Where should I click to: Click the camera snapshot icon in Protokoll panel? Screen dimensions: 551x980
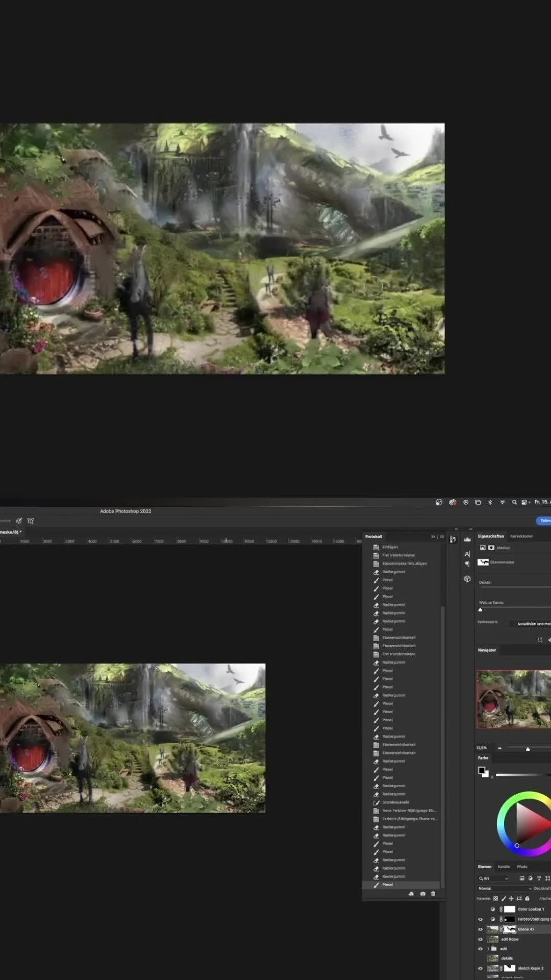pyautogui.click(x=422, y=894)
